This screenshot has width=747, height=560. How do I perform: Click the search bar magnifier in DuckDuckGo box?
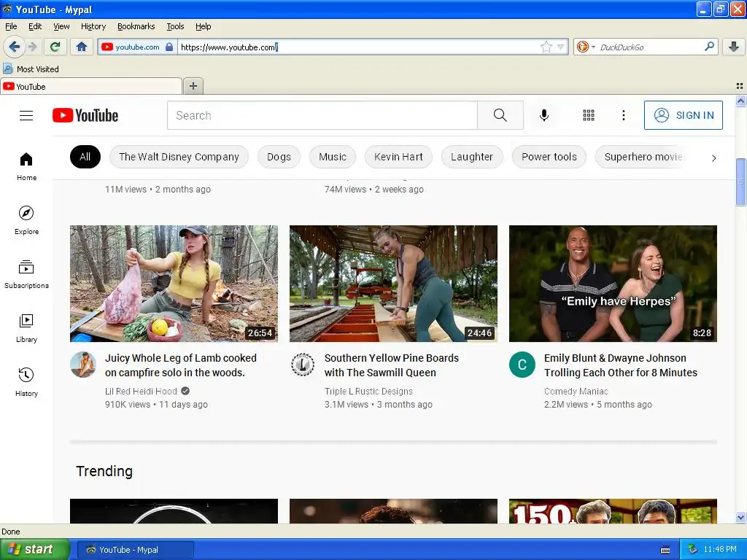(709, 47)
